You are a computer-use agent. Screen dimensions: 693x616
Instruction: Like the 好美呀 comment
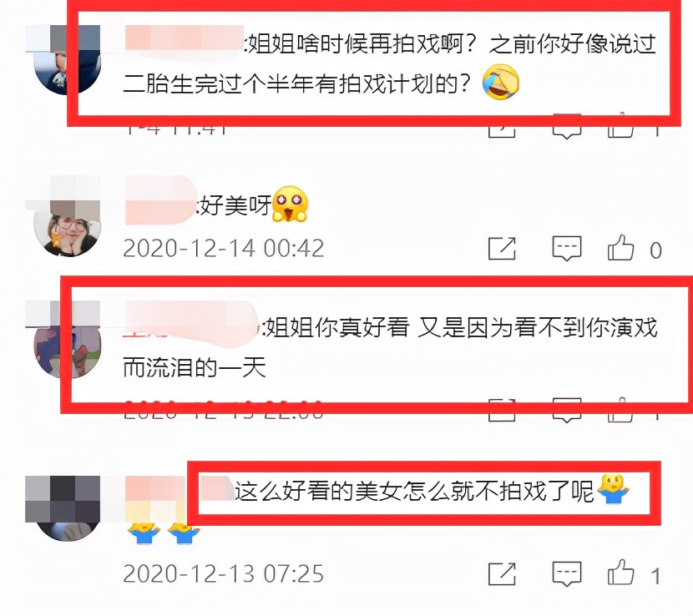click(x=621, y=247)
